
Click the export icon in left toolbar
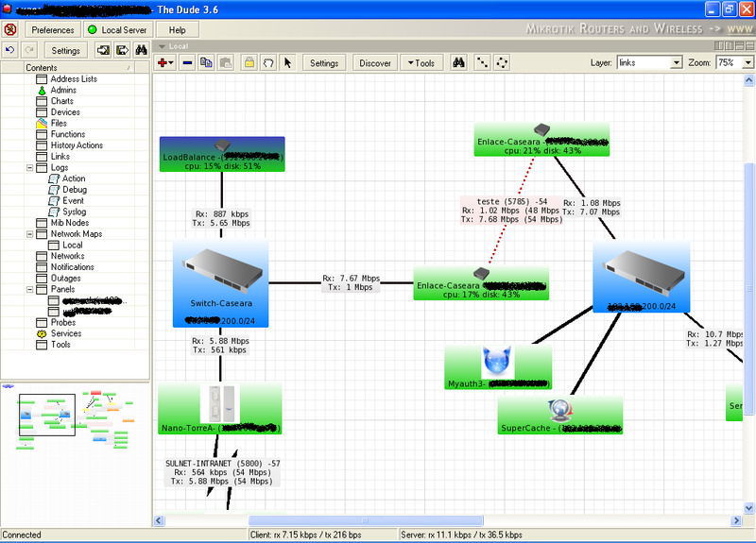pyautogui.click(x=123, y=50)
